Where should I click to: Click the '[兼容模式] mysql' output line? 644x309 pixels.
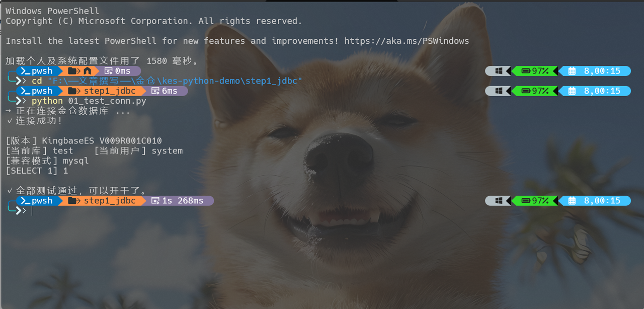click(x=47, y=161)
